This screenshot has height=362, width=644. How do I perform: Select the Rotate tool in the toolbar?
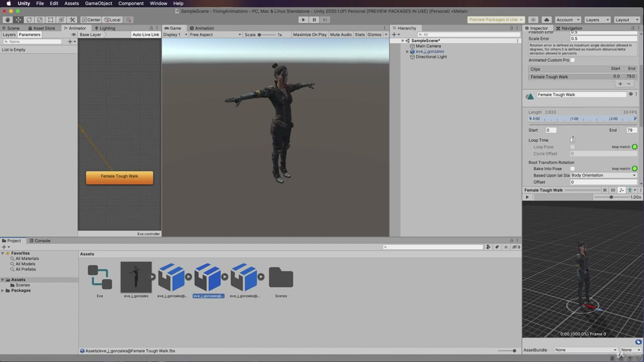(x=29, y=20)
